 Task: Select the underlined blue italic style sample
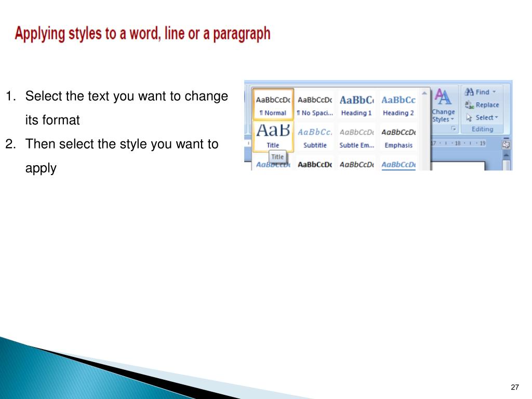point(398,165)
